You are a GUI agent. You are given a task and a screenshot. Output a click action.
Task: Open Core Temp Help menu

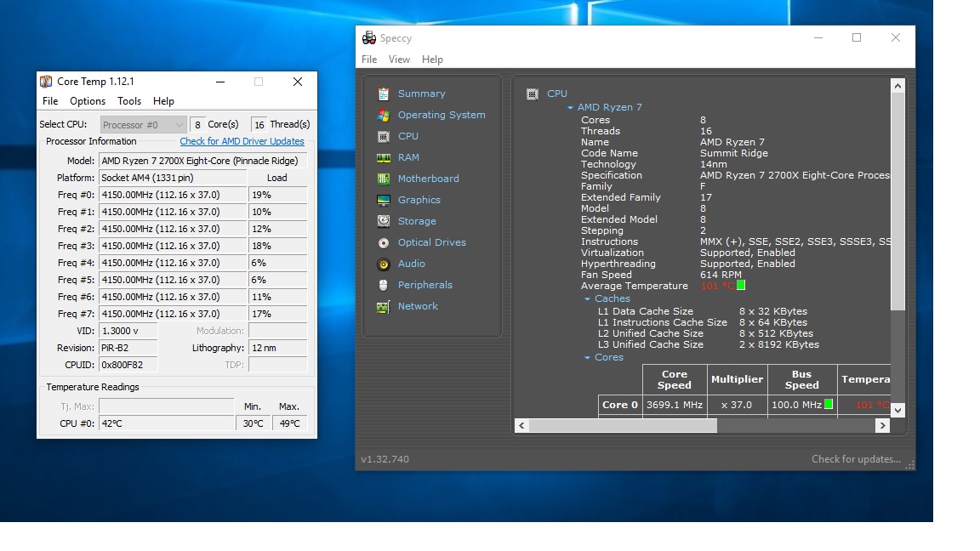tap(163, 101)
